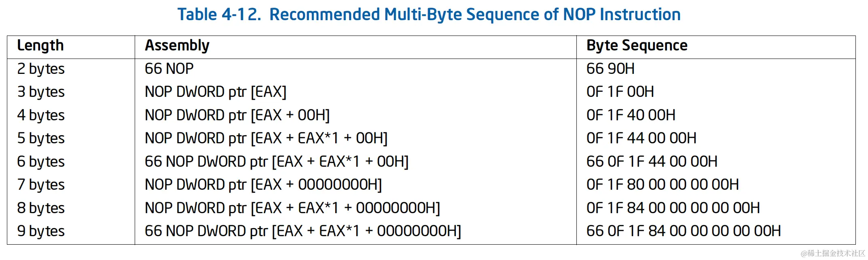Viewport: 868px width, 260px height.
Task: Click the watermark text at bottom right
Action: (x=833, y=253)
